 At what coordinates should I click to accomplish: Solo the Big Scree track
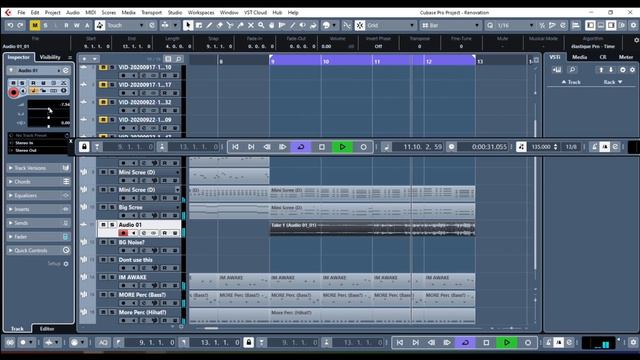[112, 207]
